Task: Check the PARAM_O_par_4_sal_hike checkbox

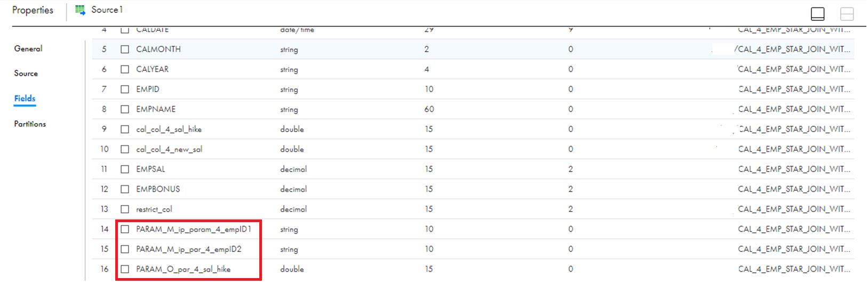Action: (x=125, y=269)
